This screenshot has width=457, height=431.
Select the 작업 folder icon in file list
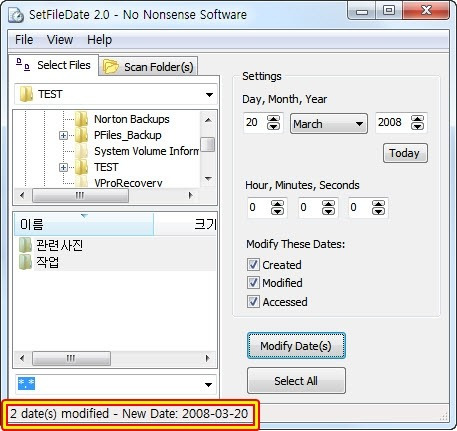click(25, 262)
